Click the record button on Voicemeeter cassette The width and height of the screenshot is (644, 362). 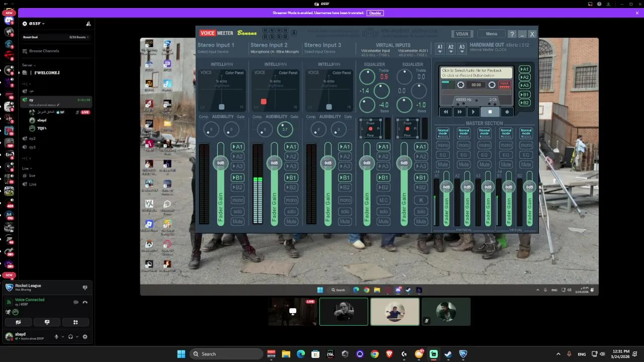tap(507, 112)
